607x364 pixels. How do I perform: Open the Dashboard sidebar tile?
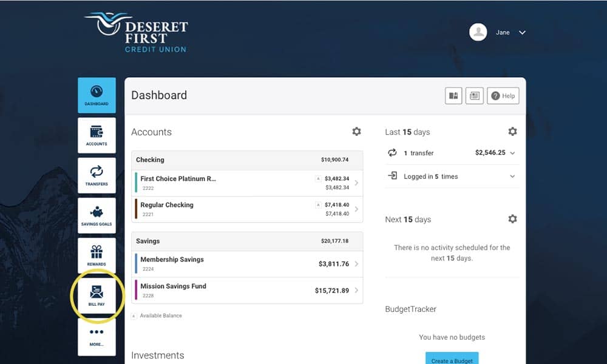pos(97,95)
